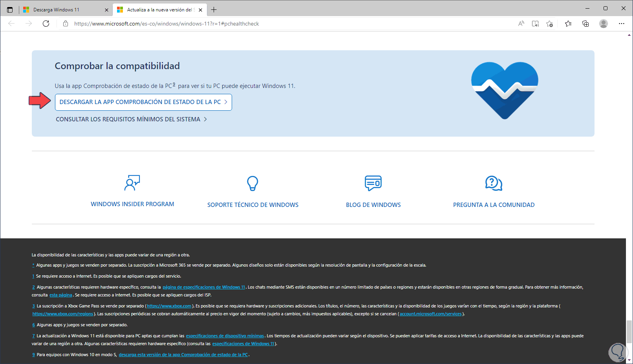The height and width of the screenshot is (364, 633).
Task: Click footnote marker 9 in the footer
Action: [34, 355]
